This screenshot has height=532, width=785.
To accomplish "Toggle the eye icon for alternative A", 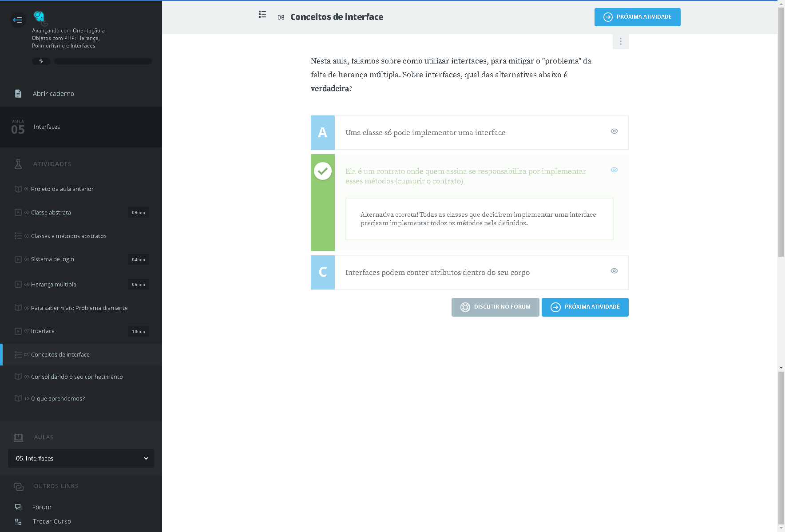I will [x=614, y=131].
